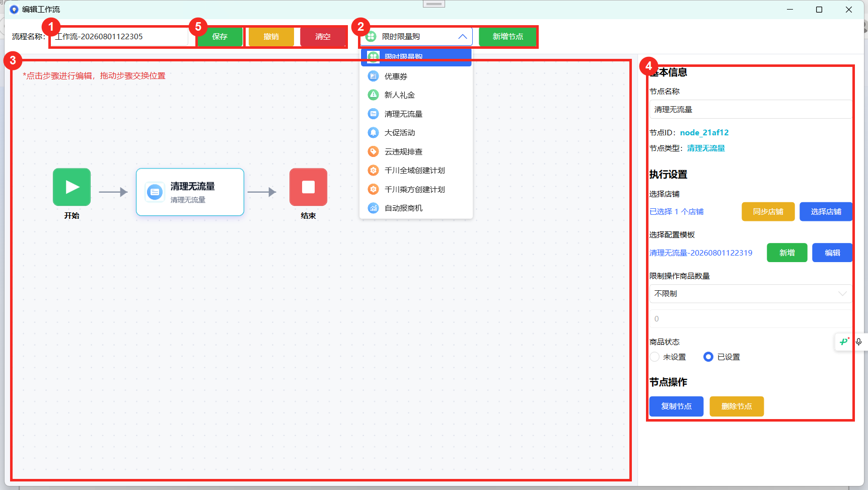Pick the 自动报商机 menu entry

tap(416, 208)
